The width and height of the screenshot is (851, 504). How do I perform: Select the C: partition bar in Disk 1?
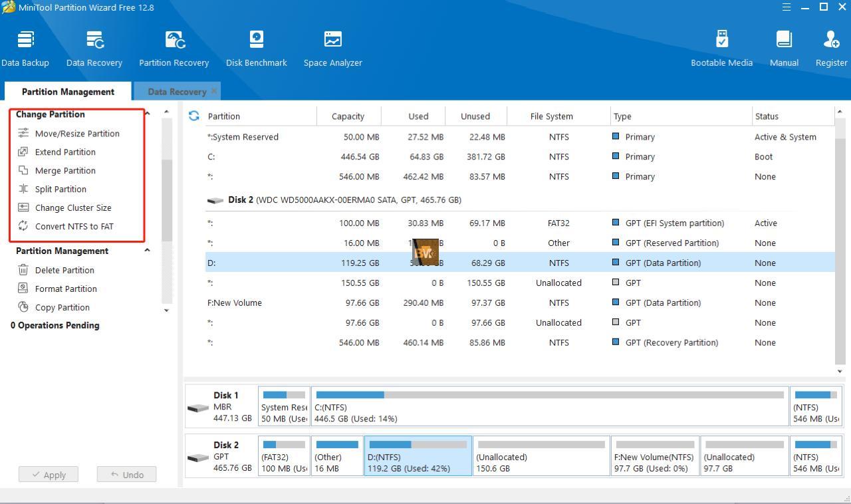point(549,406)
